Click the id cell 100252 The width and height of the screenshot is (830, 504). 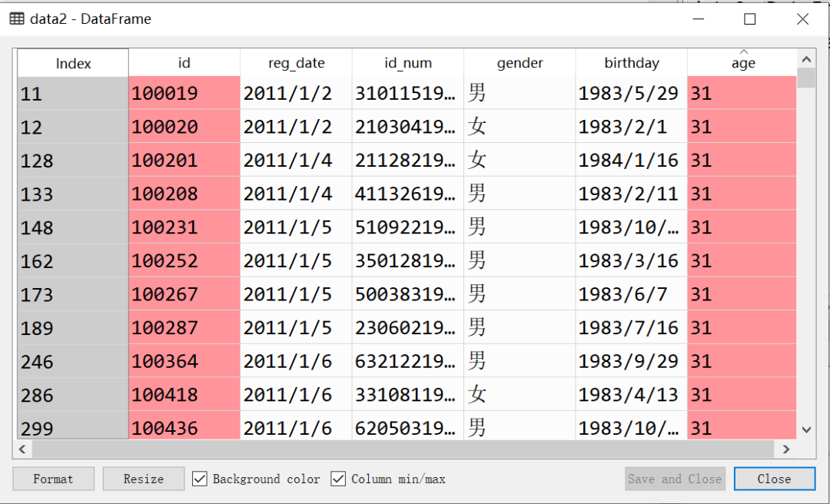pyautogui.click(x=184, y=260)
